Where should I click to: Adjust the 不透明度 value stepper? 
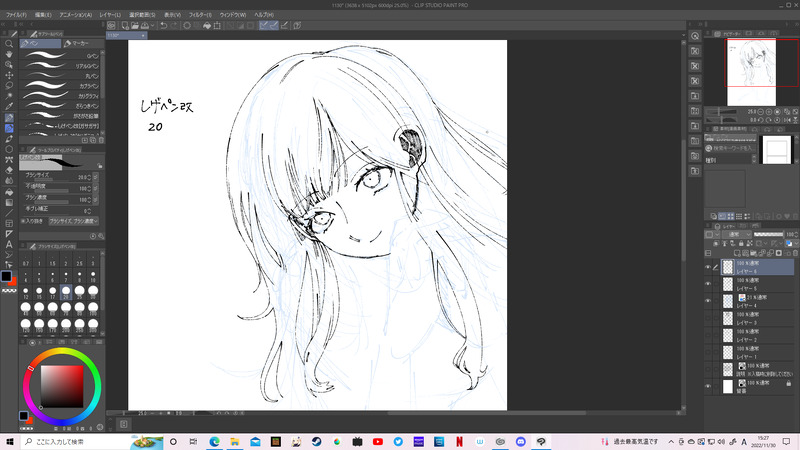(x=90, y=188)
